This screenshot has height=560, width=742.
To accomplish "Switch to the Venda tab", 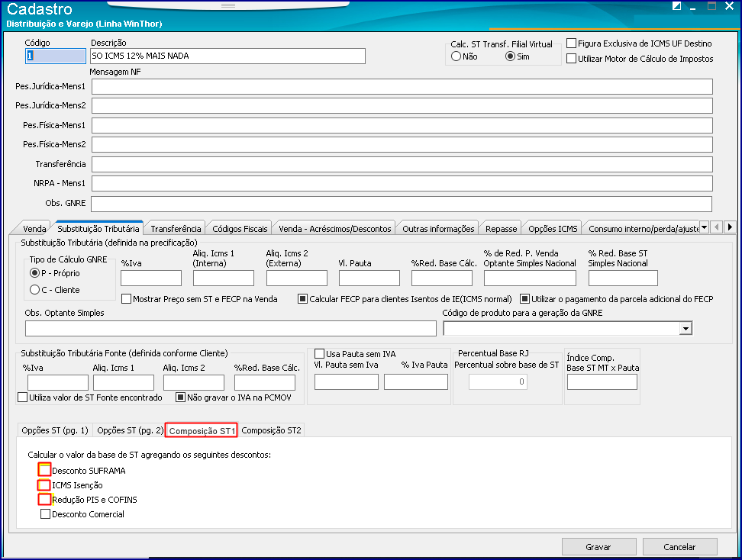I will [x=34, y=229].
